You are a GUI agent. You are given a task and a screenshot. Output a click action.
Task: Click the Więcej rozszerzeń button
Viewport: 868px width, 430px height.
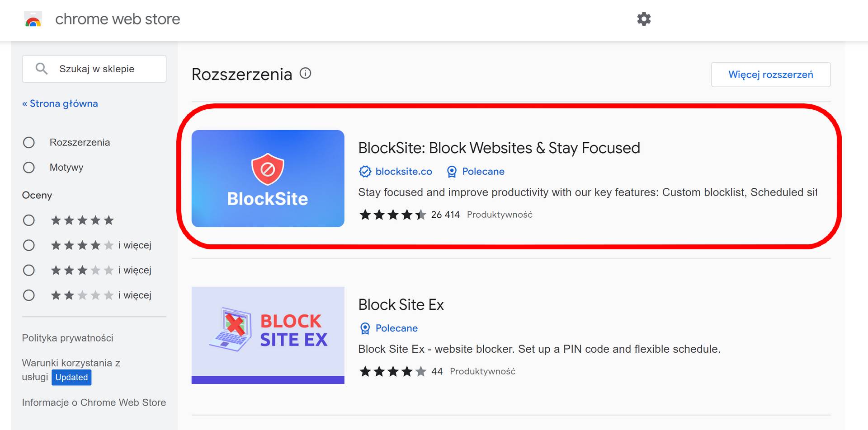click(x=771, y=75)
